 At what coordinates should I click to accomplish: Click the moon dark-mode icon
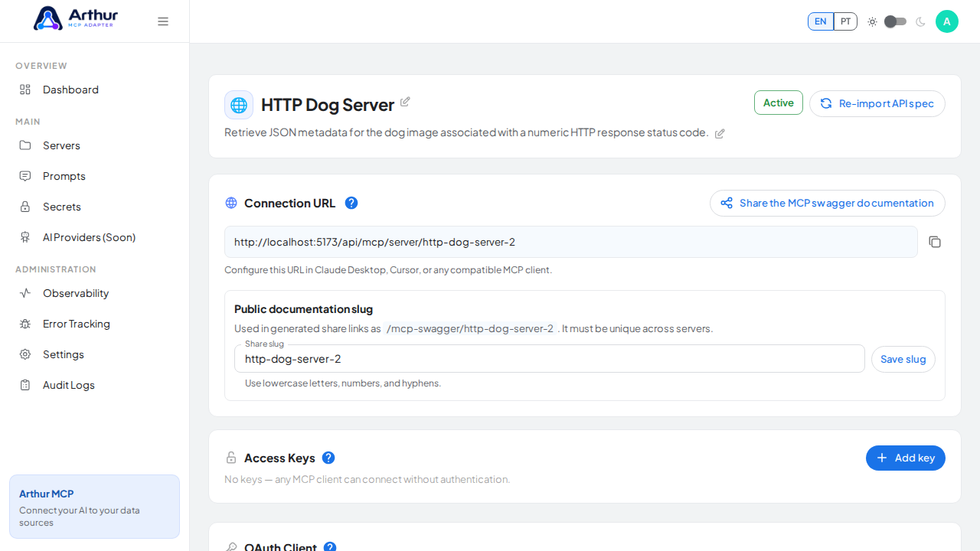[920, 21]
